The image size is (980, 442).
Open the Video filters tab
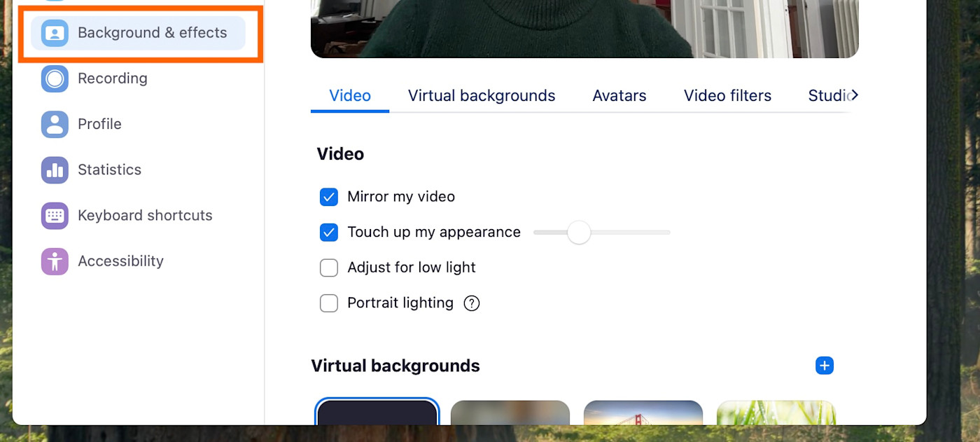727,96
